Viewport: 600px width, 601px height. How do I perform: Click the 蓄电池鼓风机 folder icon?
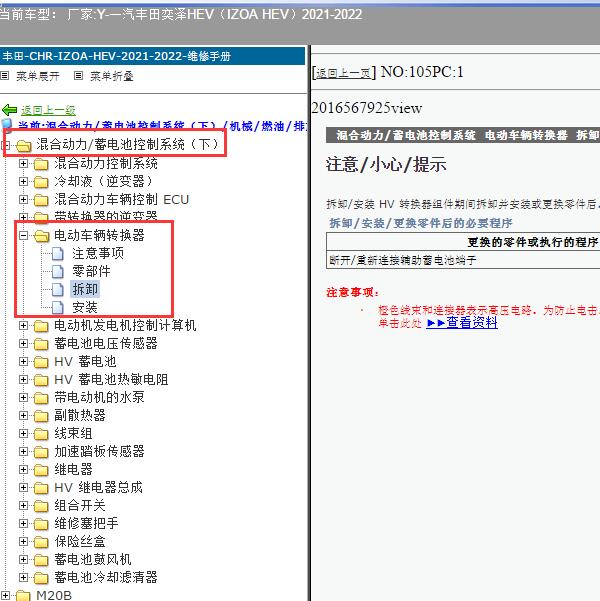point(41,560)
